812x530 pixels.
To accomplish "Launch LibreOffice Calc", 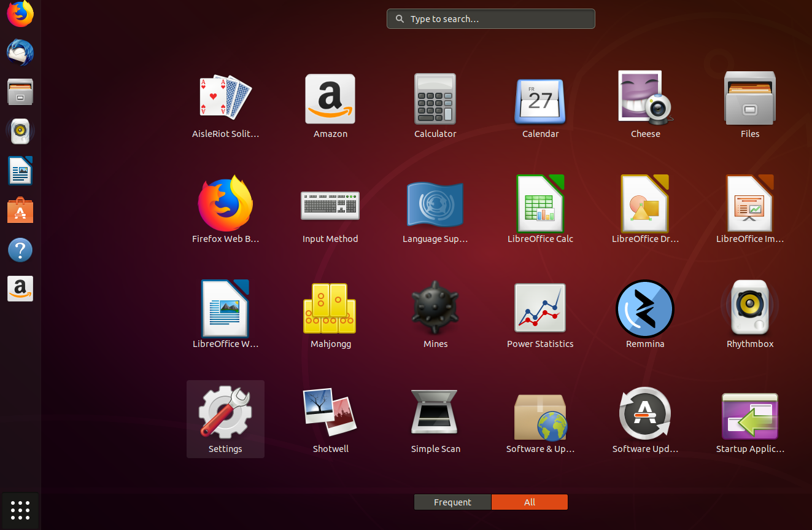I will [x=540, y=209].
